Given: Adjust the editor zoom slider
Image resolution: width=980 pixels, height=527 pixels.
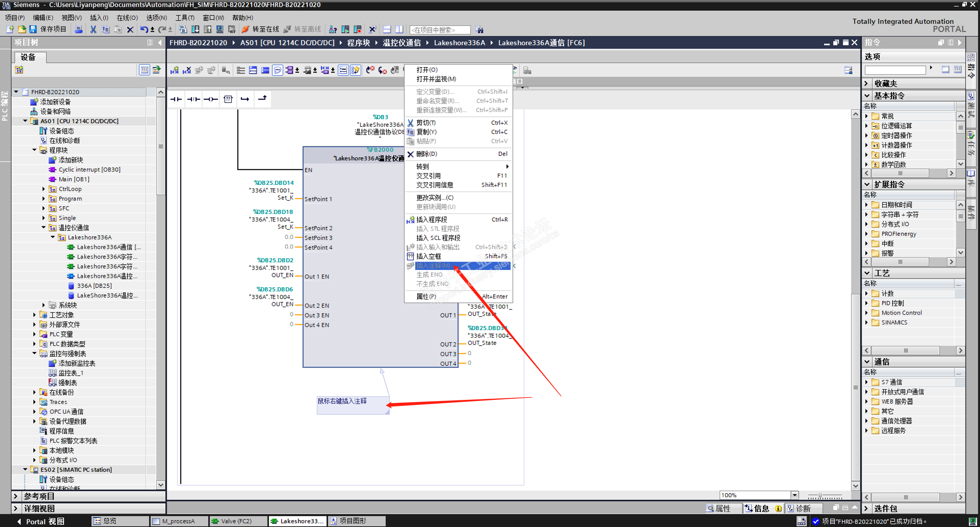Looking at the screenshot, I should point(820,496).
